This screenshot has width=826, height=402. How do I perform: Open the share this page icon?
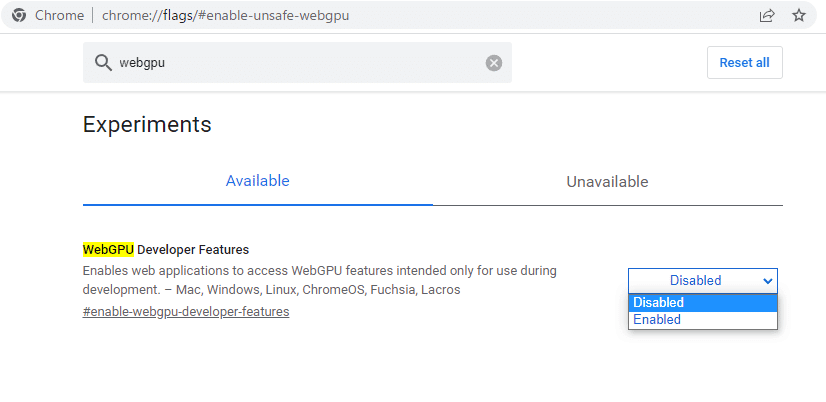click(x=766, y=15)
